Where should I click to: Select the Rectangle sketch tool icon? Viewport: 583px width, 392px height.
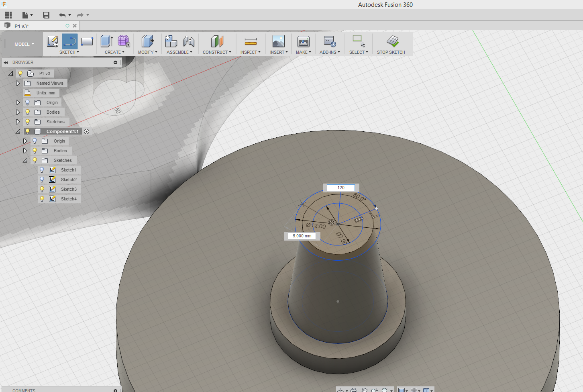[87, 41]
